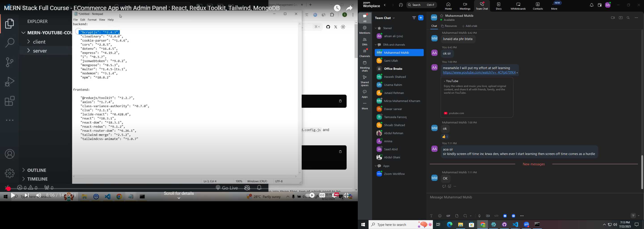The image size is (644, 229).
Task: Click the Watch later clock icon on video
Action: click(337, 8)
